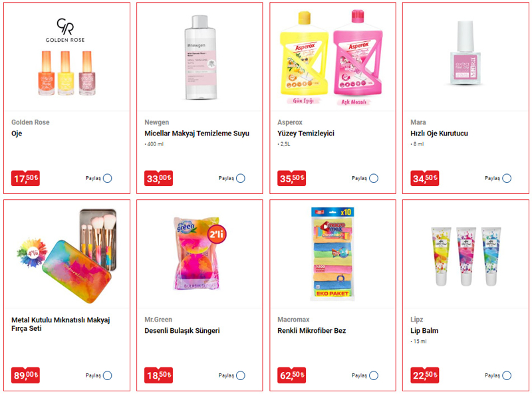Select Paylaş option on Newgen Micellar water
The width and height of the screenshot is (532, 394).
(241, 178)
